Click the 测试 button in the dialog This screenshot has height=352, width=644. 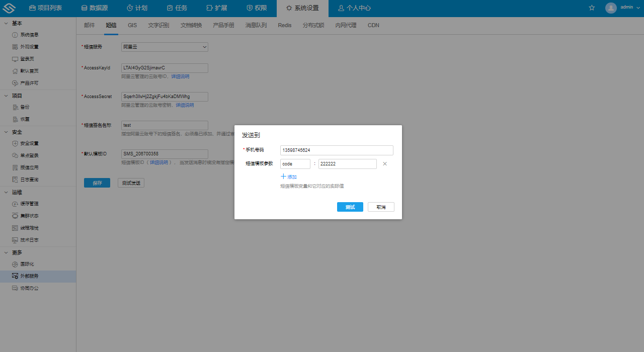point(350,207)
